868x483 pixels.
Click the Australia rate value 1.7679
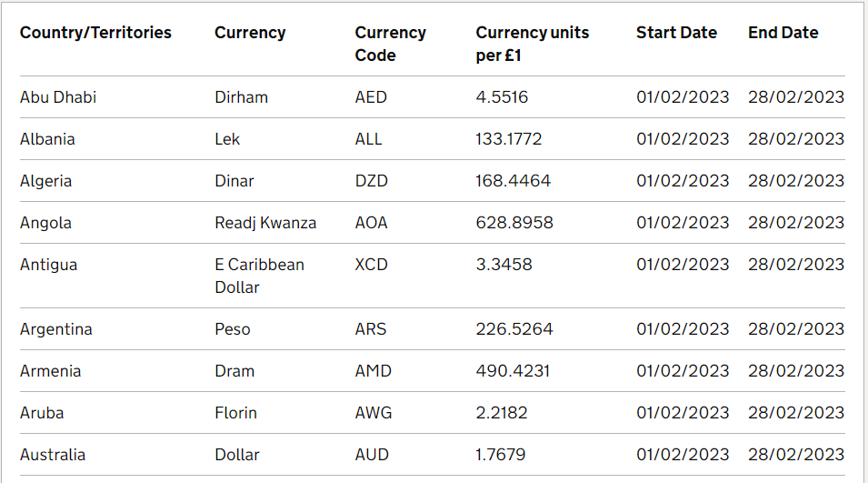point(500,455)
